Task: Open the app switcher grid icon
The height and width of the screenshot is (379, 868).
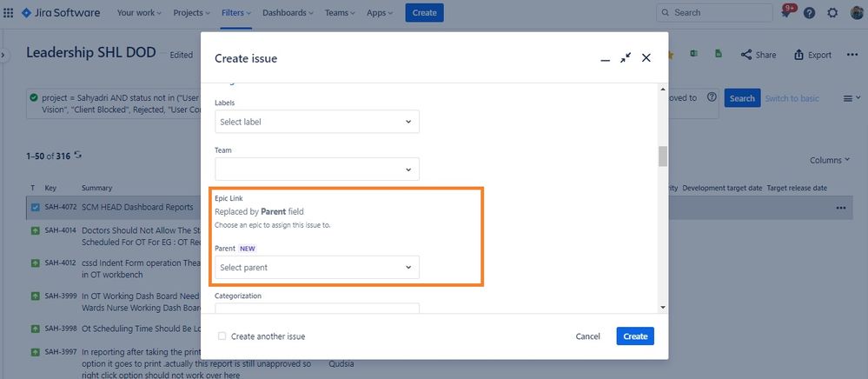Action: (9, 13)
